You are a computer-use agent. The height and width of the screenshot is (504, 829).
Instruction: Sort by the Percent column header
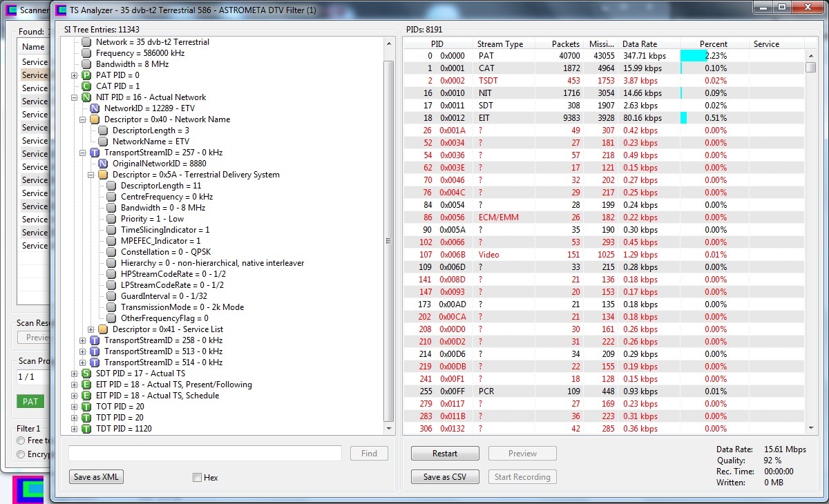tap(714, 43)
